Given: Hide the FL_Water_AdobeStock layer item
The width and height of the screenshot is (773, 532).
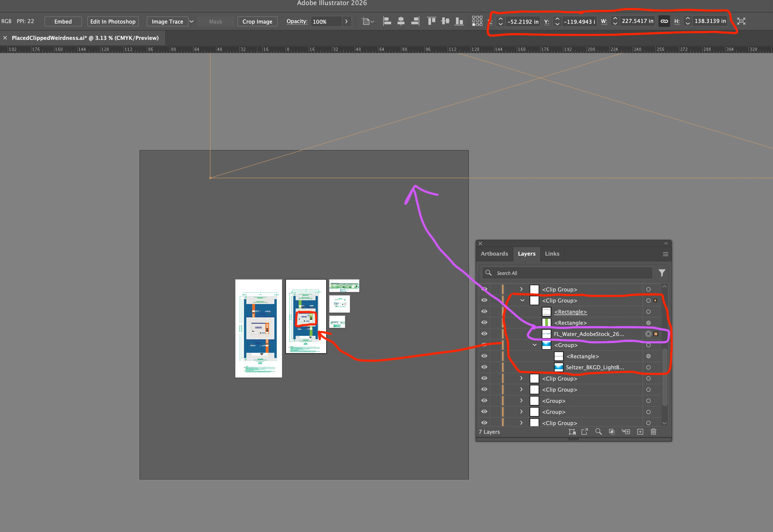Looking at the screenshot, I should [484, 334].
